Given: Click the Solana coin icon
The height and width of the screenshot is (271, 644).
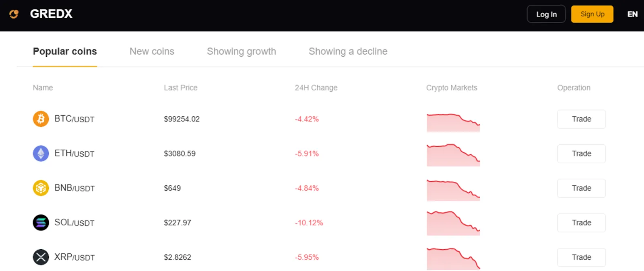Looking at the screenshot, I should [41, 223].
